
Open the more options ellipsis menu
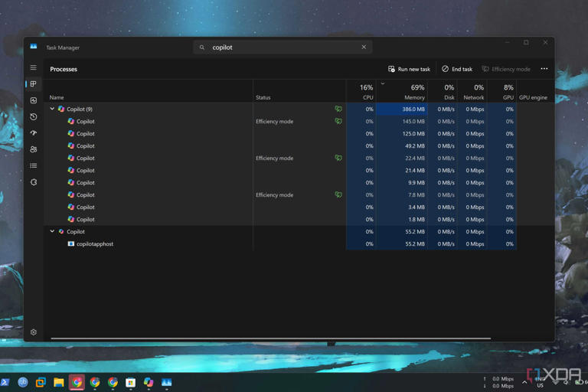tap(544, 69)
